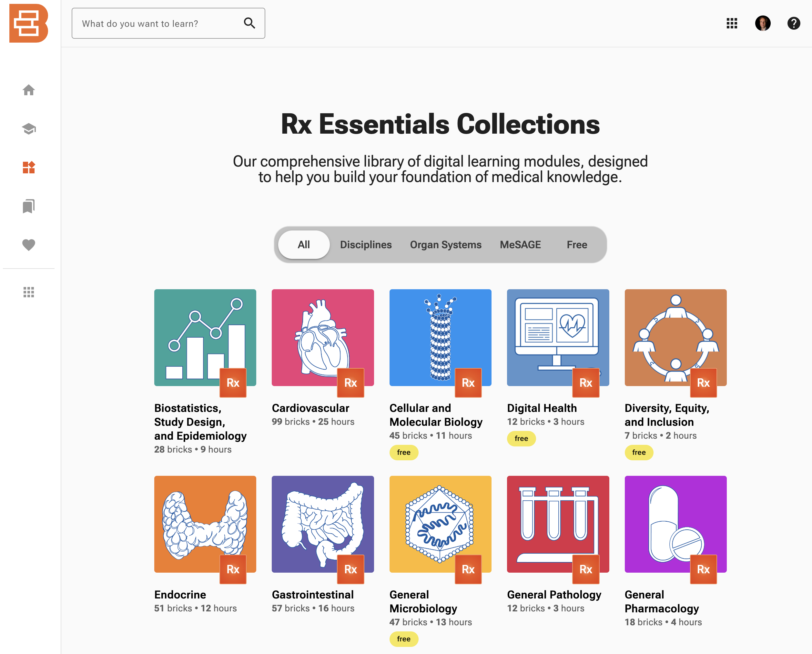The height and width of the screenshot is (654, 812).
Task: Select the All filter tab
Action: (304, 245)
